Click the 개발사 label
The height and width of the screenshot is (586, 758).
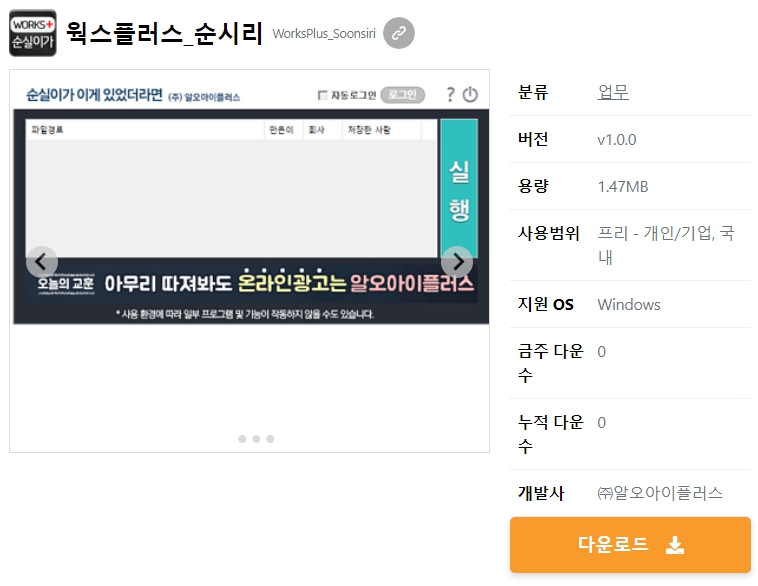[540, 493]
